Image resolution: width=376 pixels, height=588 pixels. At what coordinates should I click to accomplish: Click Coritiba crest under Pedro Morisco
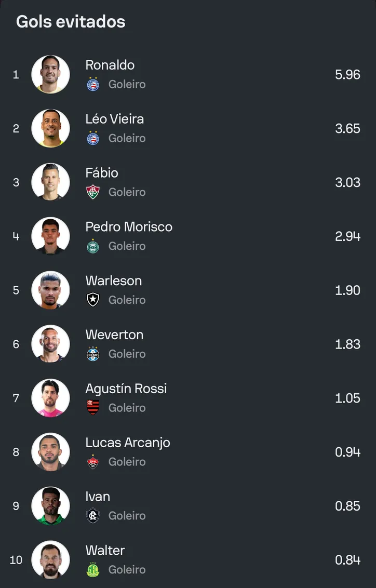pyautogui.click(x=93, y=246)
